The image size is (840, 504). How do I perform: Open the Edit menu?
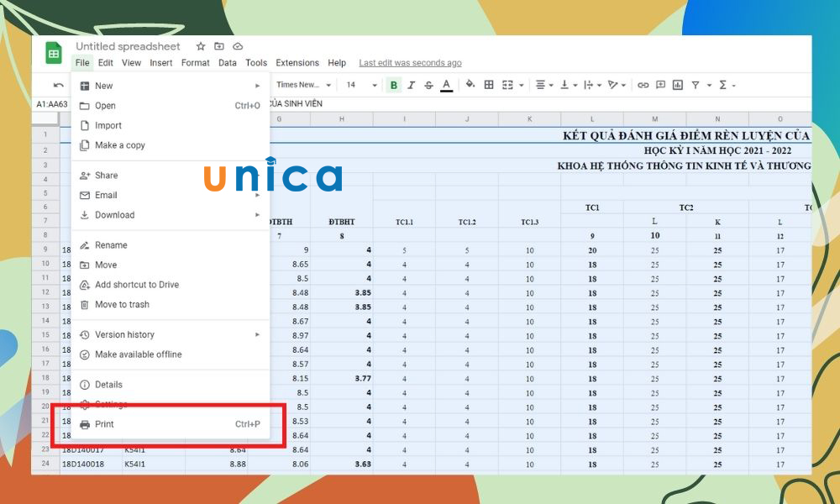[106, 63]
